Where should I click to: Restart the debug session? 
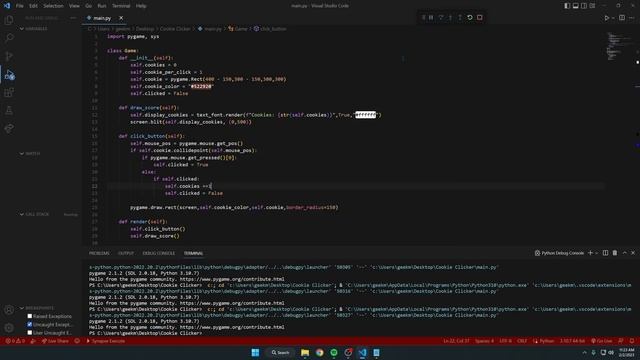coord(470,18)
